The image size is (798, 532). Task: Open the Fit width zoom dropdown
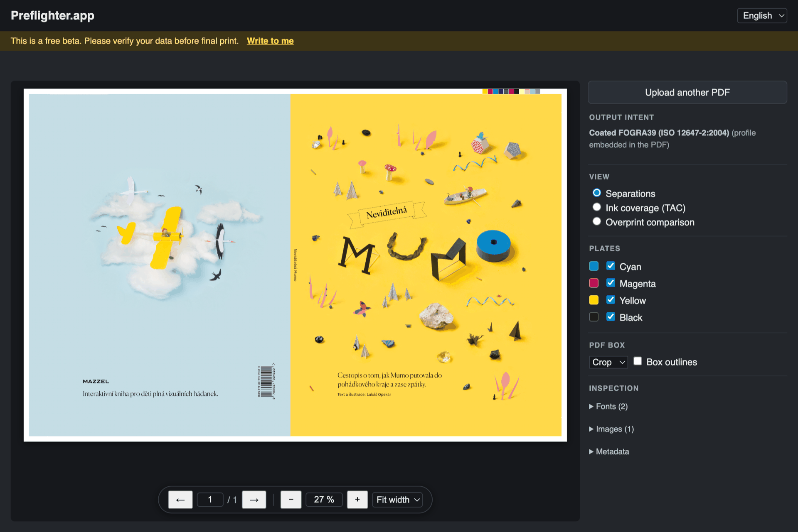click(x=397, y=500)
